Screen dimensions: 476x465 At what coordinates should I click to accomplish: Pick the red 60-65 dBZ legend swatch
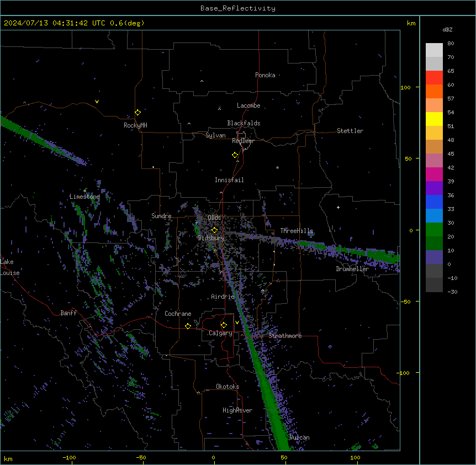tap(434, 78)
